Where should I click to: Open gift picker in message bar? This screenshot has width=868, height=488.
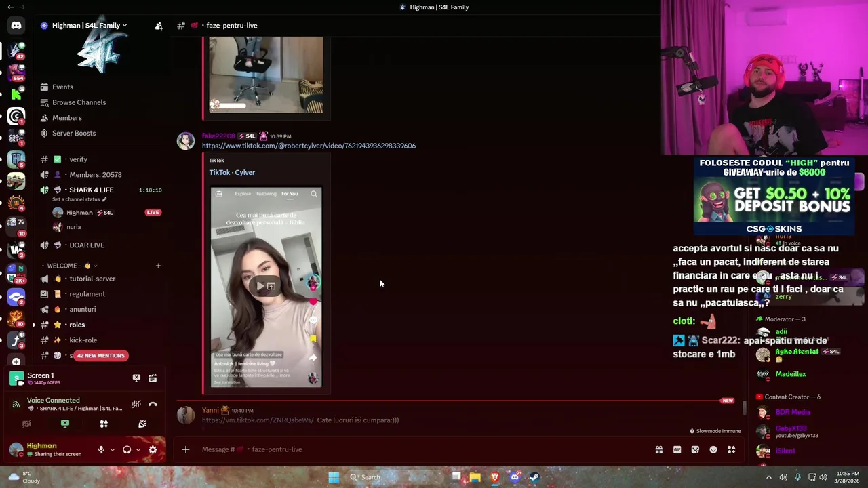[658, 449]
